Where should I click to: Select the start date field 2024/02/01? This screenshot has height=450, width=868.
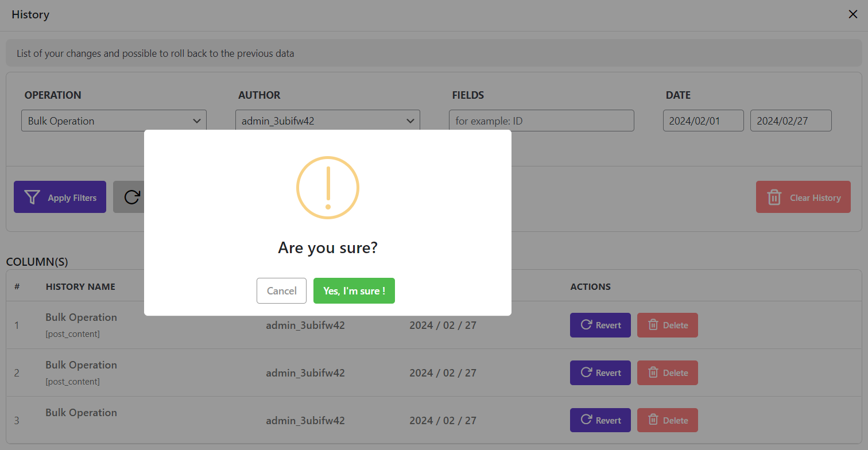[x=703, y=121]
